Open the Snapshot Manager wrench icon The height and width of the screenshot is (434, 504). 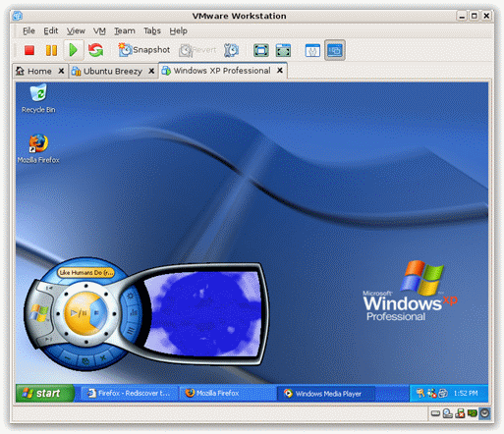[x=231, y=50]
